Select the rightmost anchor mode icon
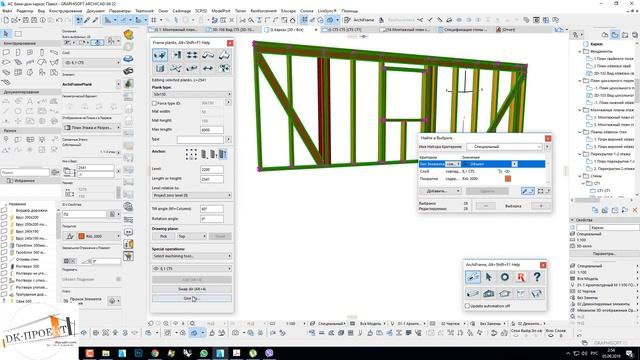 223,154
